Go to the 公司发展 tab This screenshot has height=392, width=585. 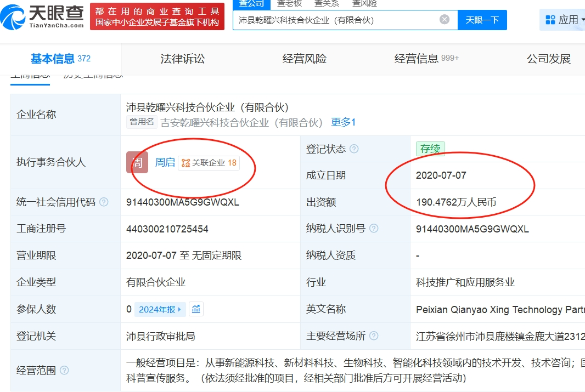[549, 59]
